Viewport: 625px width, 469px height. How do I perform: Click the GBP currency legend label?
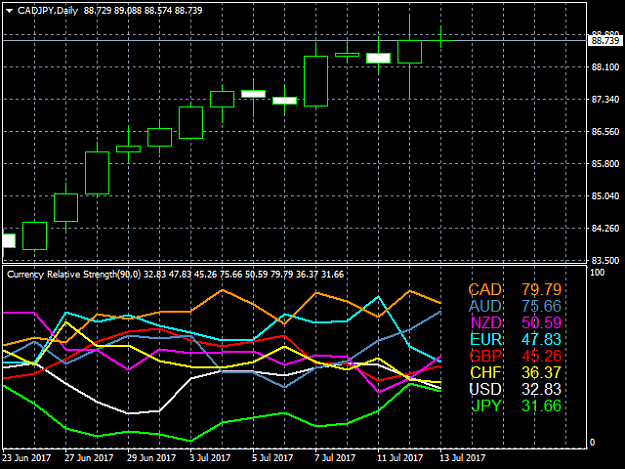coord(485,356)
